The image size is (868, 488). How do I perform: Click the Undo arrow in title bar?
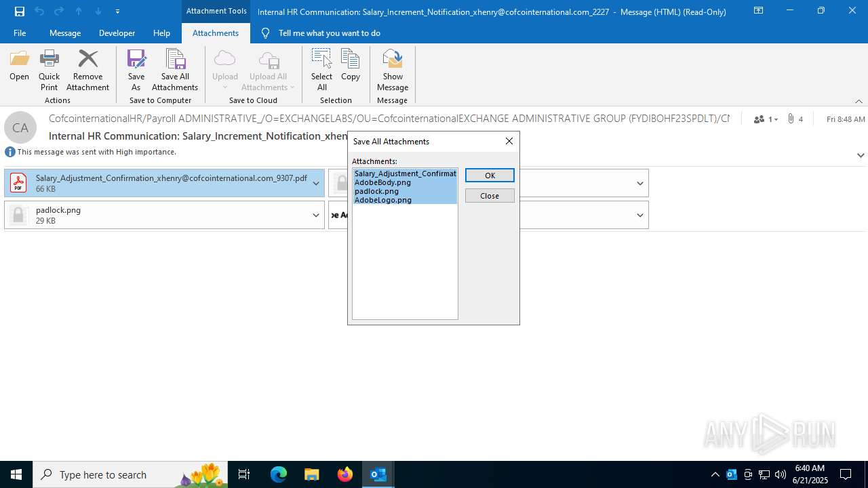point(39,12)
